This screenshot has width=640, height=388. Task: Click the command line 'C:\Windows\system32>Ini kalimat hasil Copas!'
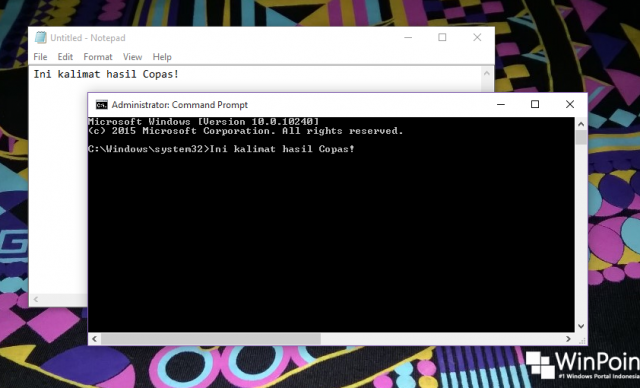pyautogui.click(x=221, y=149)
